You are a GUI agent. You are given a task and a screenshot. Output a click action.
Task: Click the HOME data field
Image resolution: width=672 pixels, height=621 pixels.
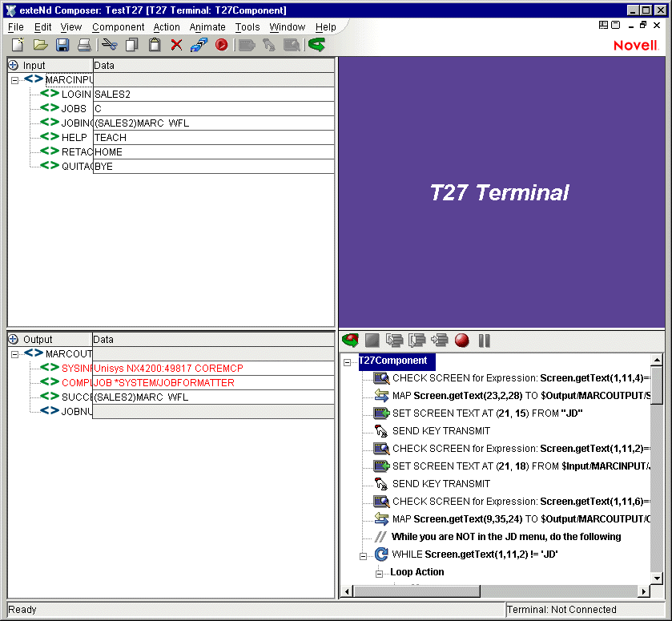pyautogui.click(x=213, y=151)
